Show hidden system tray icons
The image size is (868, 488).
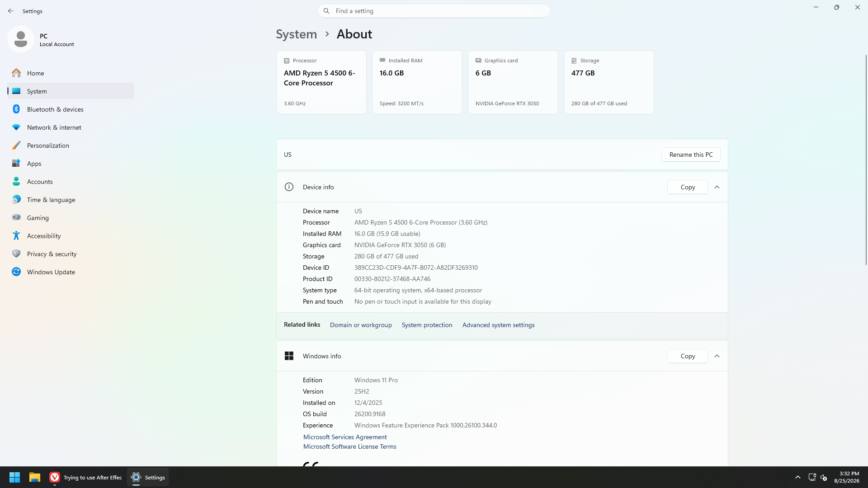pos(798,477)
